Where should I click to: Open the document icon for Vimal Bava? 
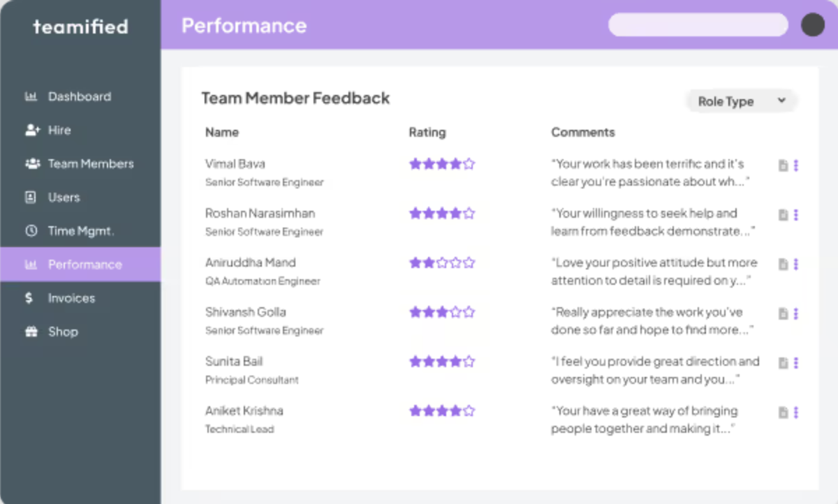(x=784, y=165)
